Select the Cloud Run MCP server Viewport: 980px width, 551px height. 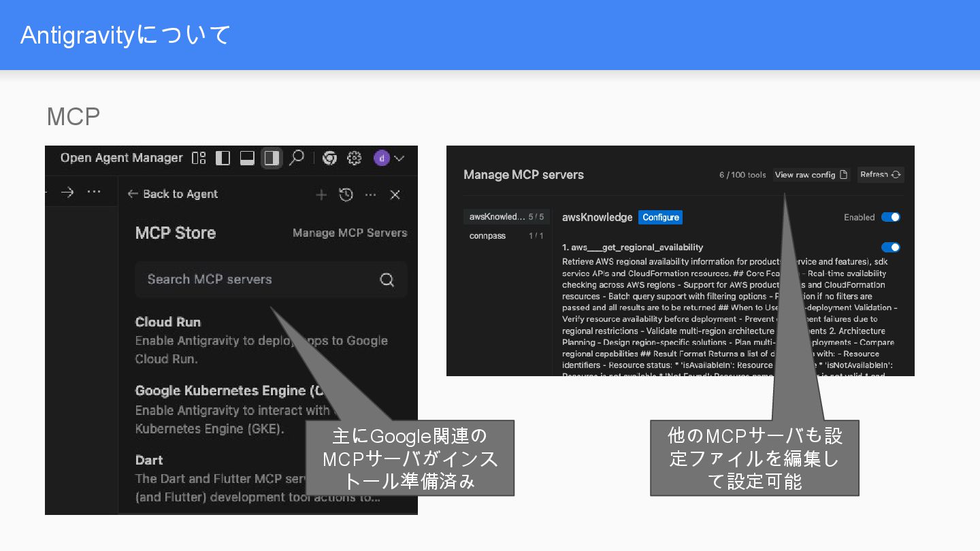[x=271, y=340]
